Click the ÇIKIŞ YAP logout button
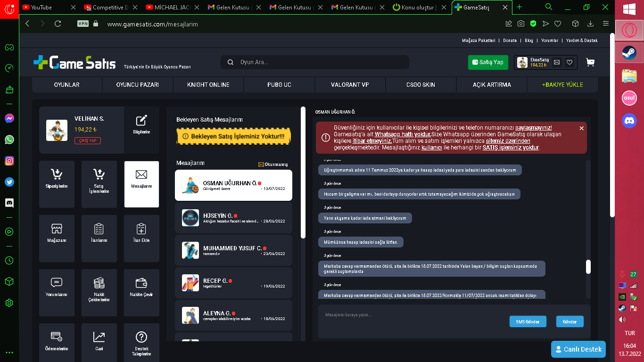The width and height of the screenshot is (644, 362). coord(88,140)
